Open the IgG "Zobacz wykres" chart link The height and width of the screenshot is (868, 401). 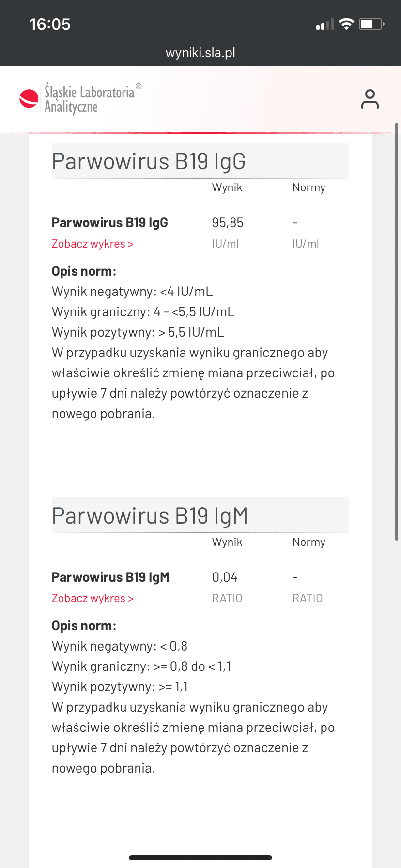(93, 244)
